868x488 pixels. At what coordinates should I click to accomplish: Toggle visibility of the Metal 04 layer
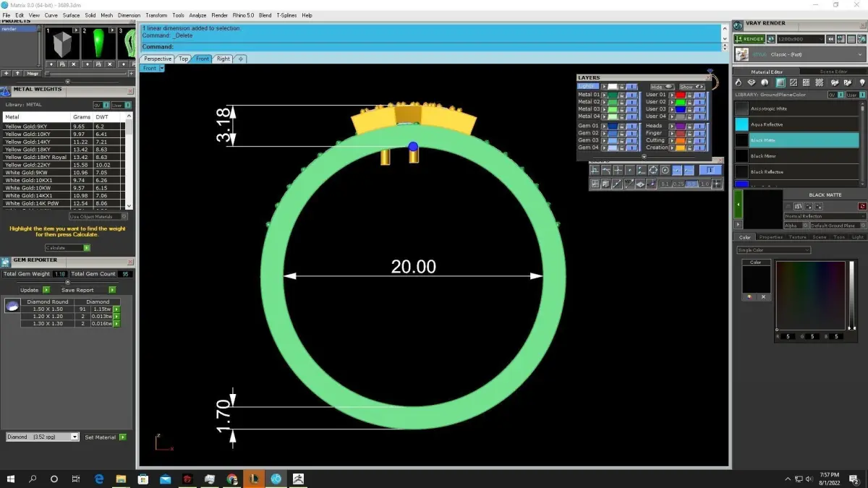point(631,116)
